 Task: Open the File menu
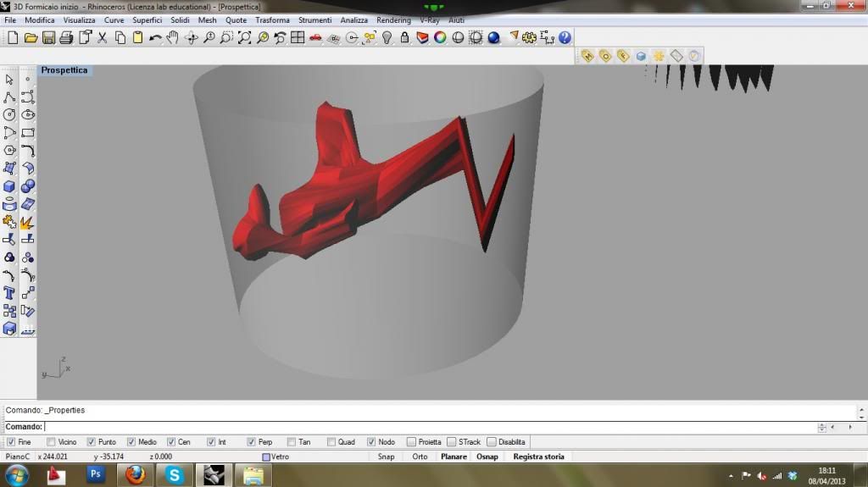point(10,20)
